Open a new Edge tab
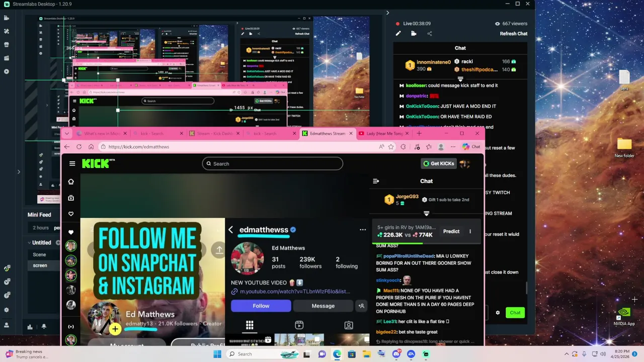This screenshot has height=362, width=644. [419, 133]
